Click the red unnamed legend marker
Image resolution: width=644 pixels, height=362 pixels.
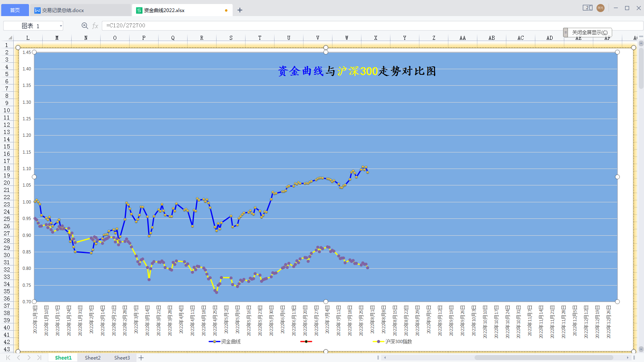[x=306, y=341]
